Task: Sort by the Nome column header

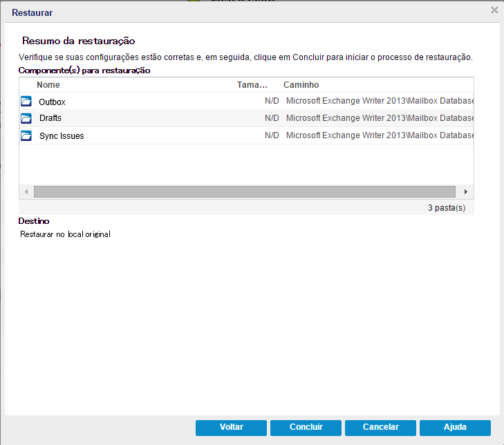Action: click(48, 85)
